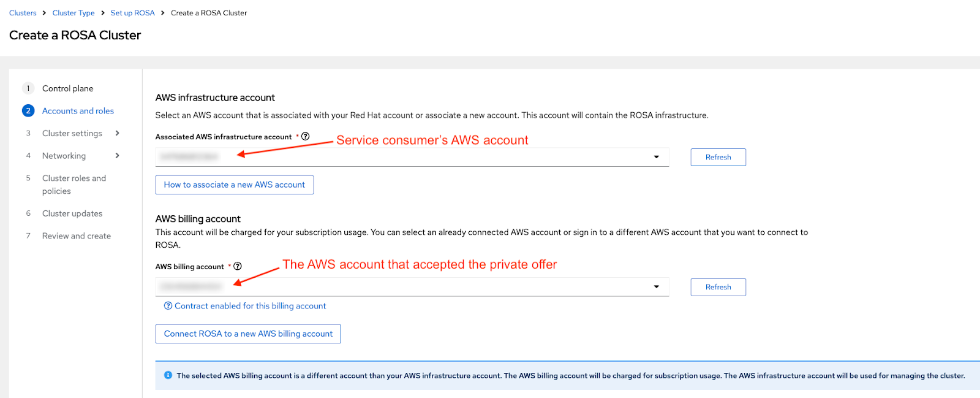Viewport: 980px width, 398px height.
Task: Expand the Networking step chevron
Action: coord(117,156)
